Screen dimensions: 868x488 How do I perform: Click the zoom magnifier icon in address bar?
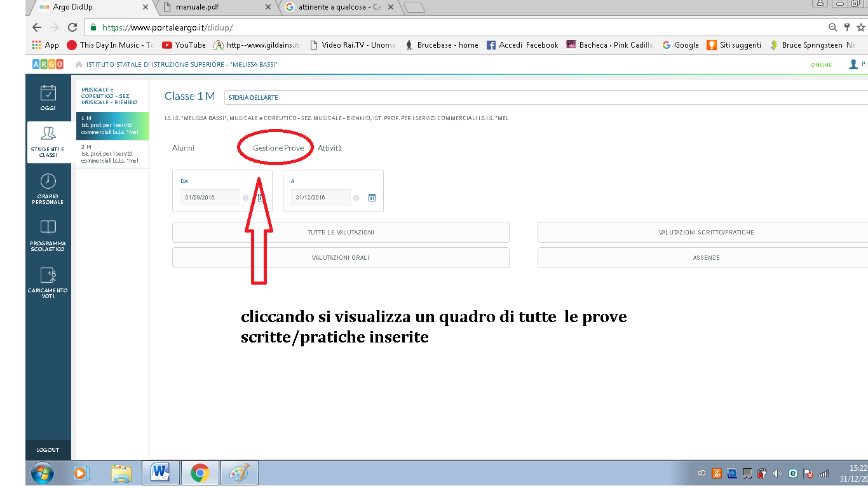(832, 27)
